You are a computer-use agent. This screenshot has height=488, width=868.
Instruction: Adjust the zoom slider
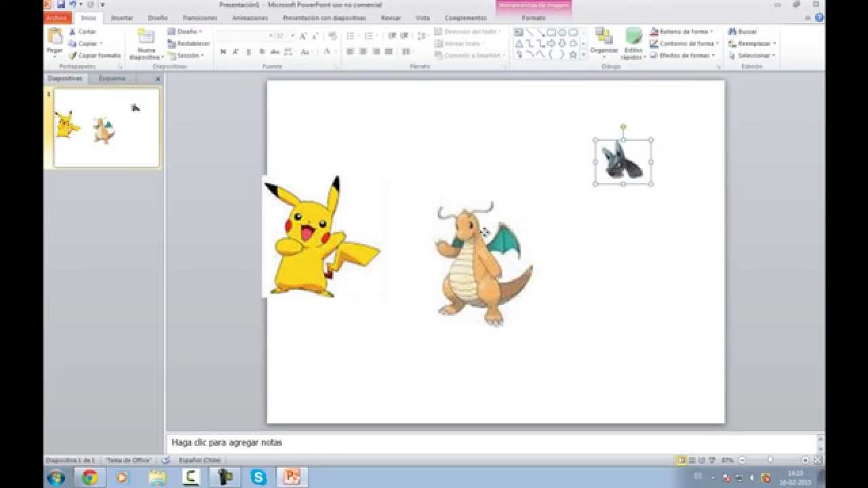(x=770, y=460)
